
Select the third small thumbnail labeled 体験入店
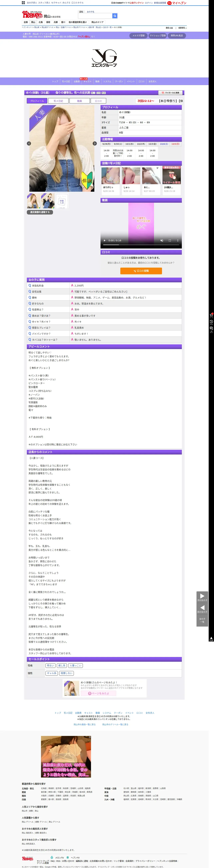click(62, 201)
